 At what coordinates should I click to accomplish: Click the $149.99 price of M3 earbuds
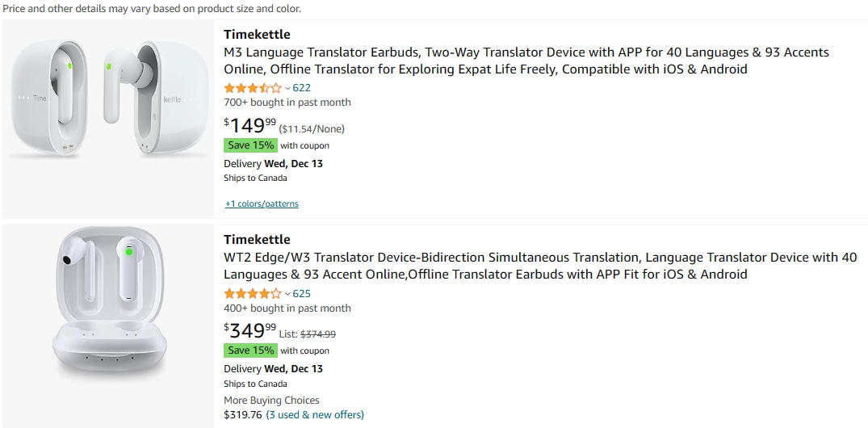click(250, 126)
